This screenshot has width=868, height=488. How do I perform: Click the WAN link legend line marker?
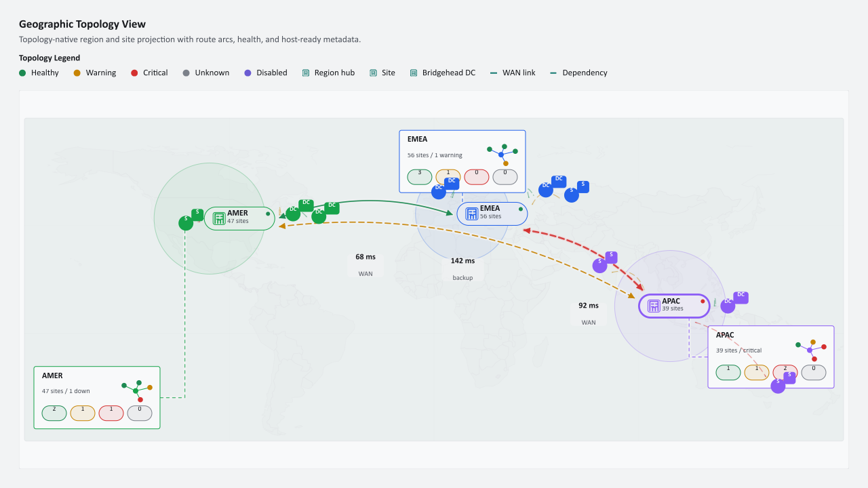click(494, 73)
